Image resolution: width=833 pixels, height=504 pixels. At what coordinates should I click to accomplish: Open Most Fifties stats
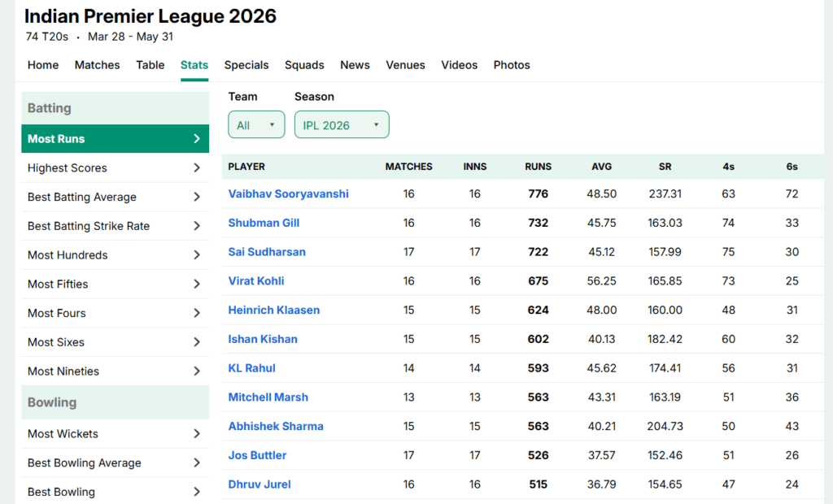pos(116,285)
